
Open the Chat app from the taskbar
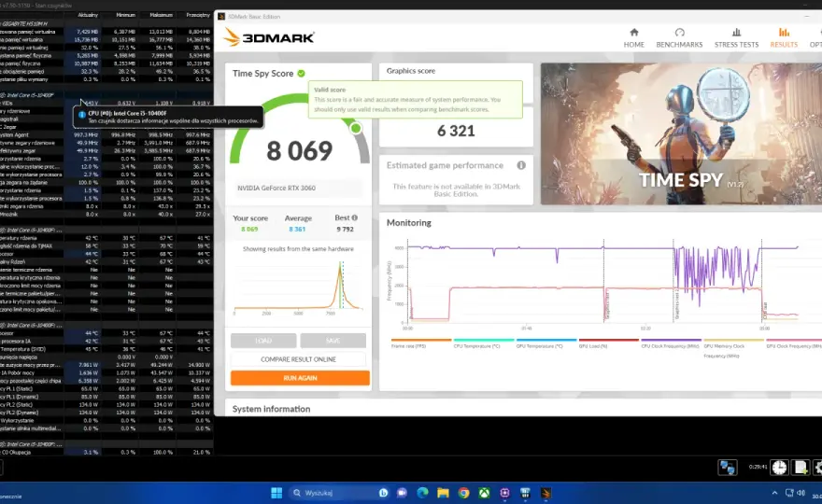[402, 493]
